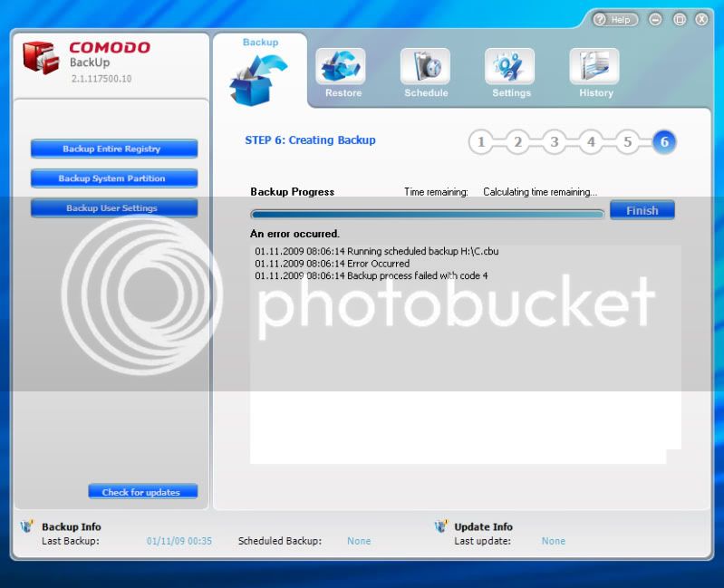Click the Comodo BackUp red cabinet logo
Screen dimensions: 724x588
point(41,58)
